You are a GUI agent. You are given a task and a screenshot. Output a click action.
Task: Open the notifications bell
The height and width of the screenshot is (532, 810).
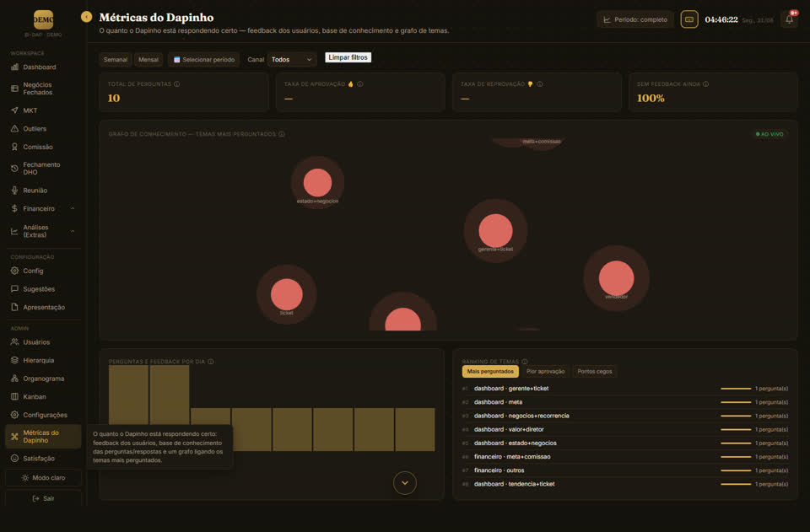(790, 19)
